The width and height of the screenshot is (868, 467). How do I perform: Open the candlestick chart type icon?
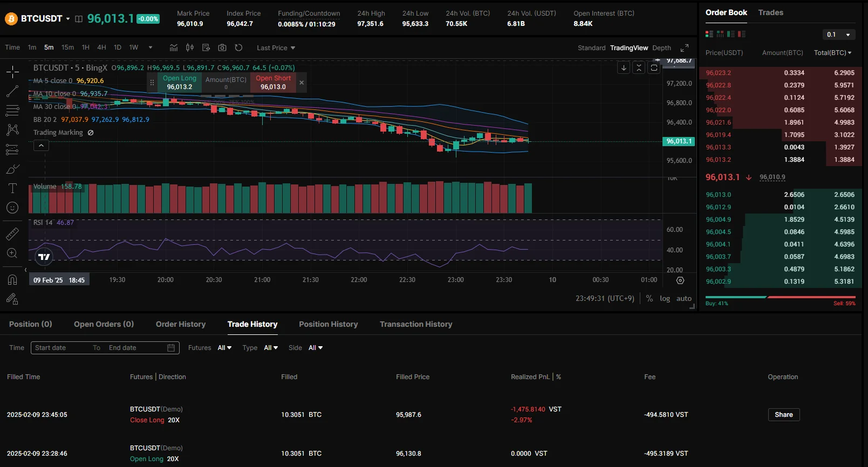[x=190, y=47]
